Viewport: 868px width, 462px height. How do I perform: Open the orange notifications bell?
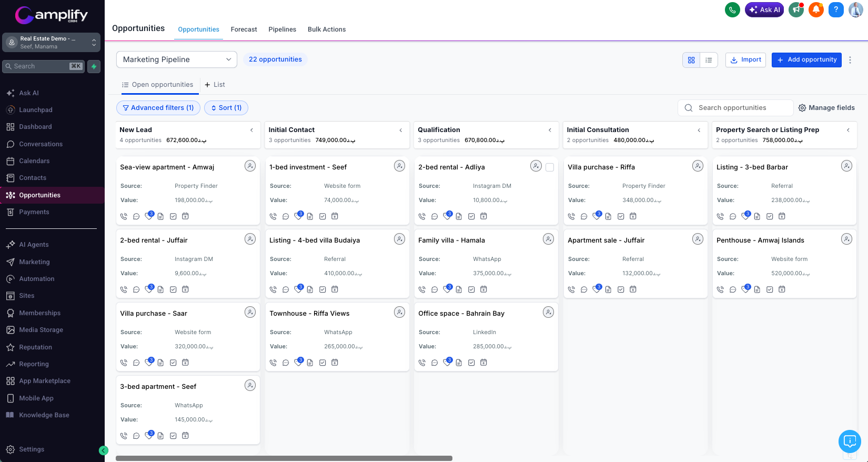816,9
